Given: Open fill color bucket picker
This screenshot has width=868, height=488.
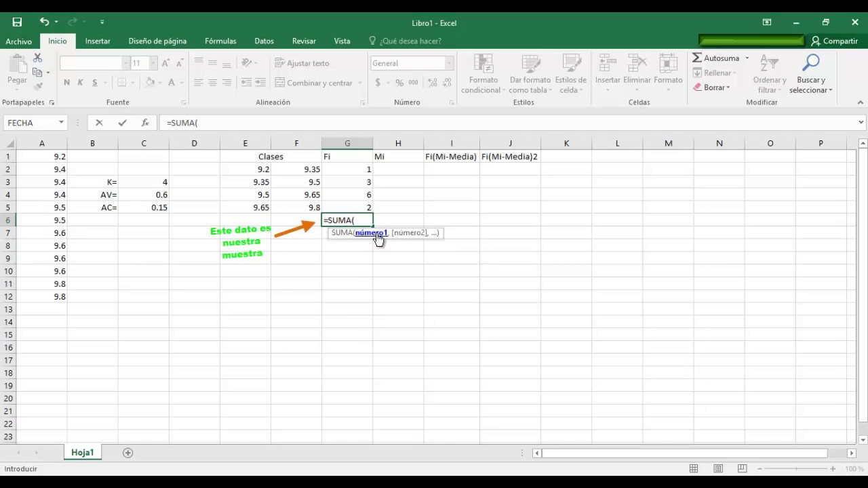Looking at the screenshot, I should 150,83.
